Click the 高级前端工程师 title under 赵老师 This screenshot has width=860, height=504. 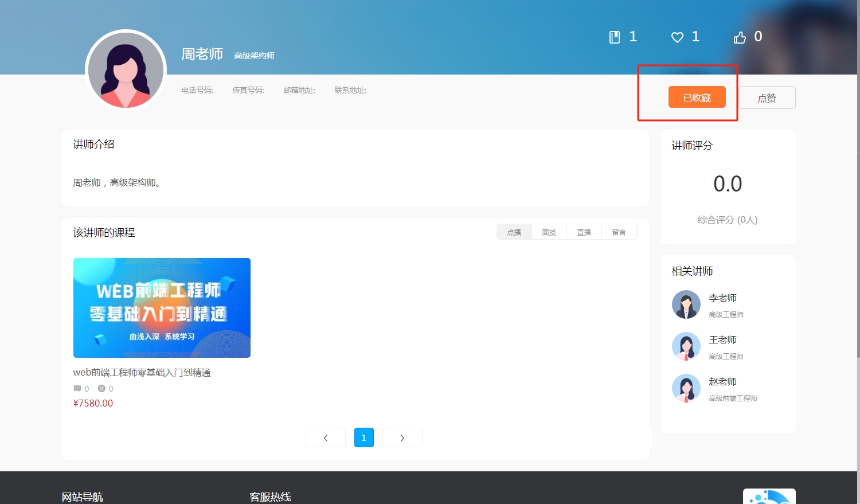point(733,398)
